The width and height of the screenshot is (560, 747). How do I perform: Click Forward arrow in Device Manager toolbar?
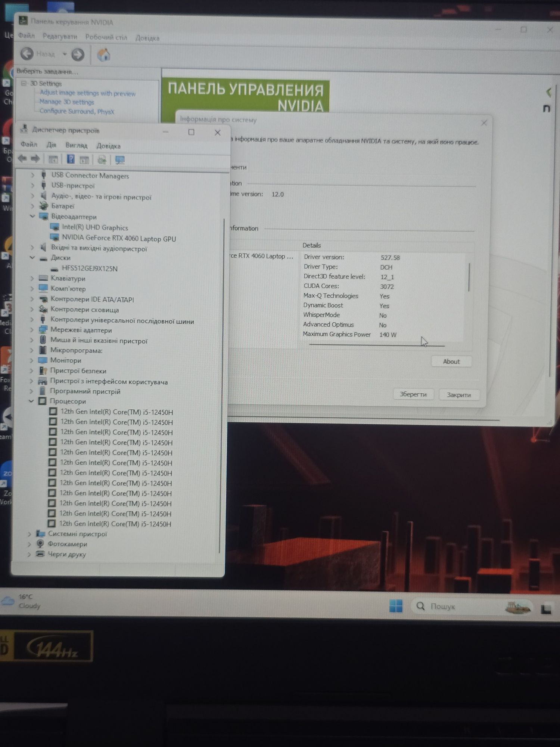tap(35, 159)
